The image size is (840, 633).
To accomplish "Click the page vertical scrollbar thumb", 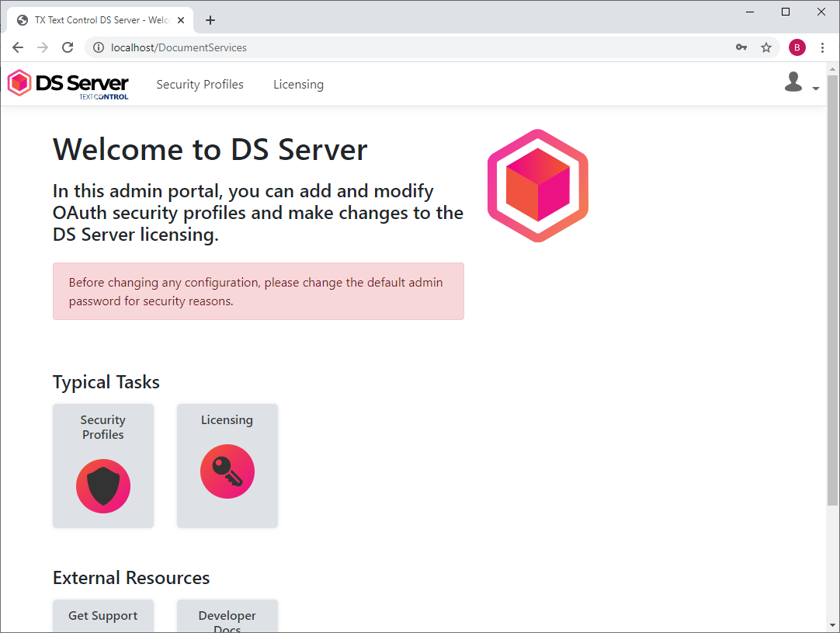I will click(x=832, y=290).
